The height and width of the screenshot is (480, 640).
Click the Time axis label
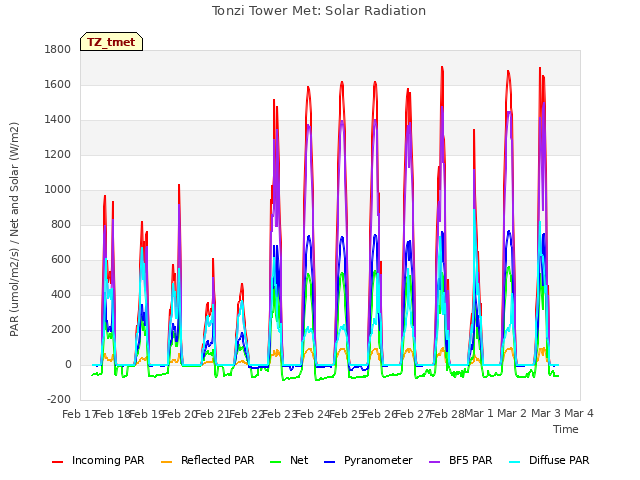click(566, 429)
